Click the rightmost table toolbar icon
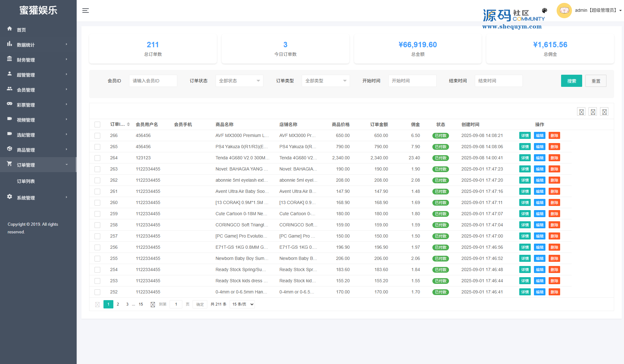This screenshot has width=624, height=364. click(x=604, y=112)
